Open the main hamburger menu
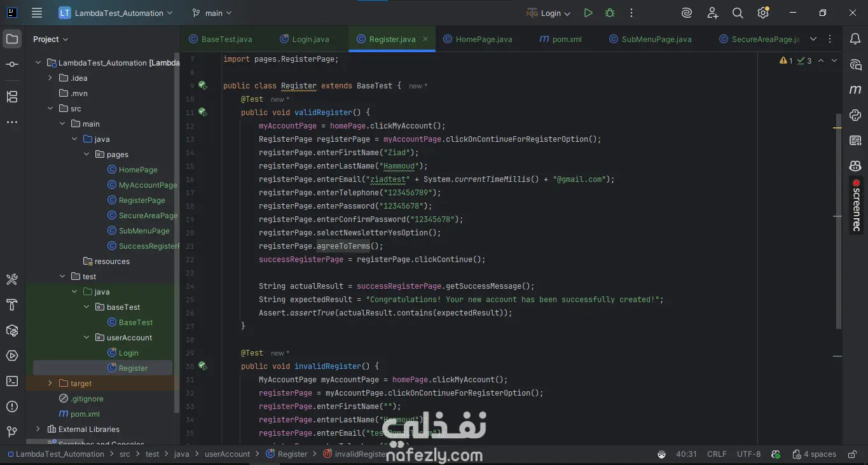The image size is (868, 465). point(37,13)
